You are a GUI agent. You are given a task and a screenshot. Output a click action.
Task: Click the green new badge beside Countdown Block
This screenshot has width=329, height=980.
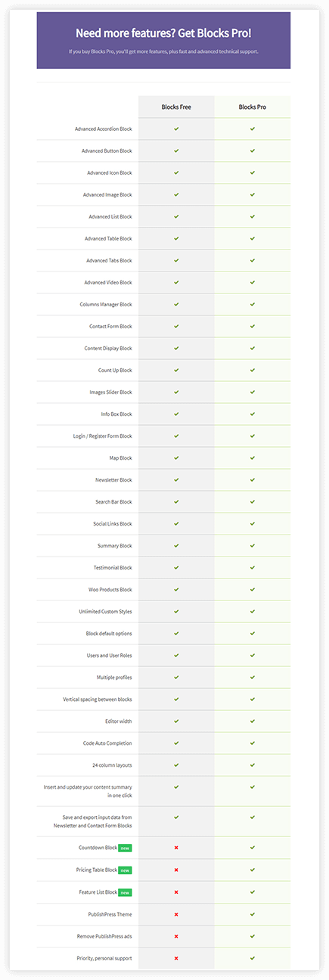tap(125, 848)
